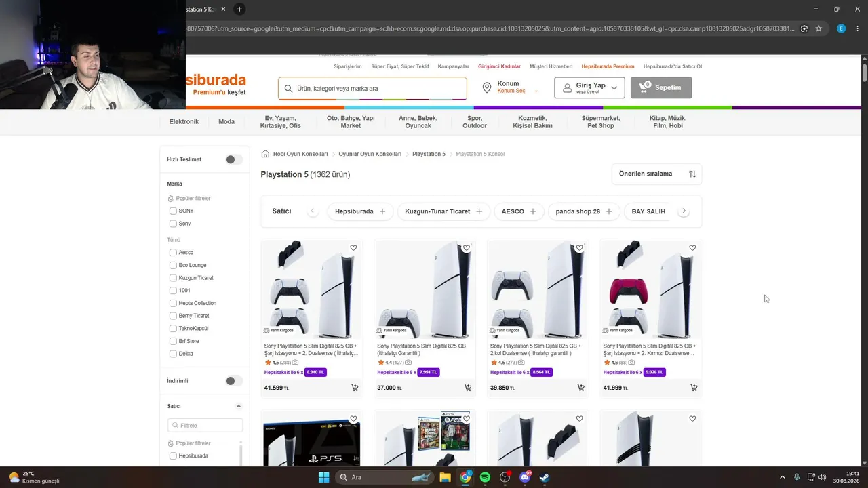
Task: Add 39.850 TL PlayStation to cart
Action: coord(580,388)
